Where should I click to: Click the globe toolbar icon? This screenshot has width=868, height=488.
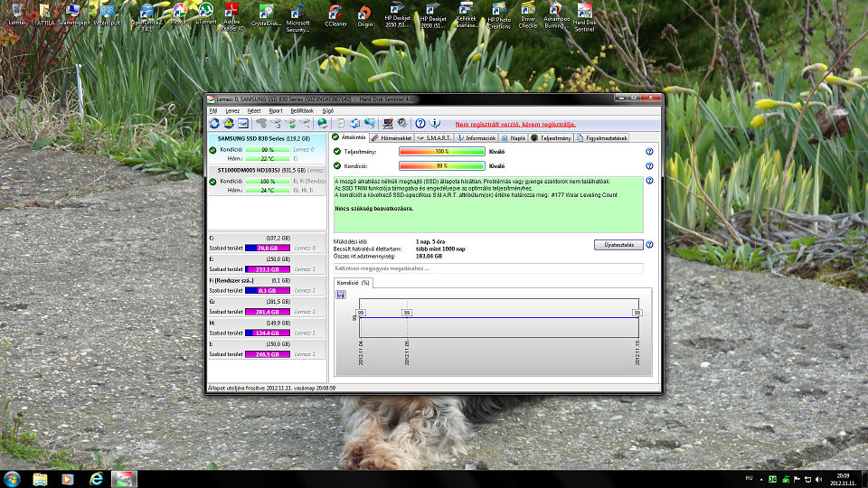tap(322, 124)
